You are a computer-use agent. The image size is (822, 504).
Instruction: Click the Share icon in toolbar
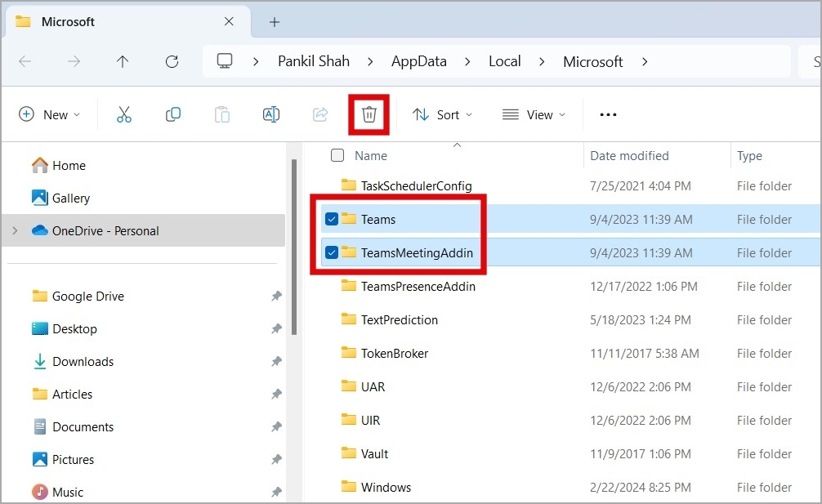click(320, 114)
